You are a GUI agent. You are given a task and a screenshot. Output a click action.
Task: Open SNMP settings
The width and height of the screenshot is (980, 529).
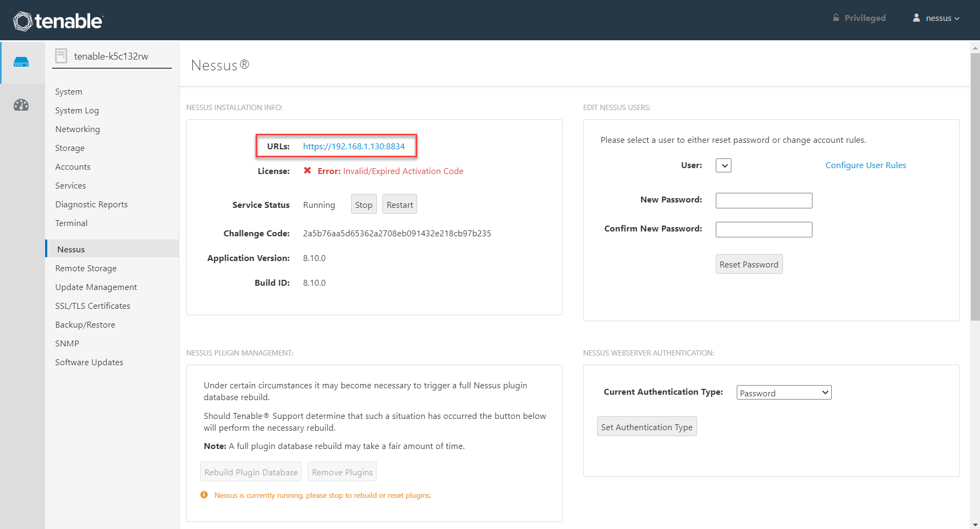coord(67,344)
